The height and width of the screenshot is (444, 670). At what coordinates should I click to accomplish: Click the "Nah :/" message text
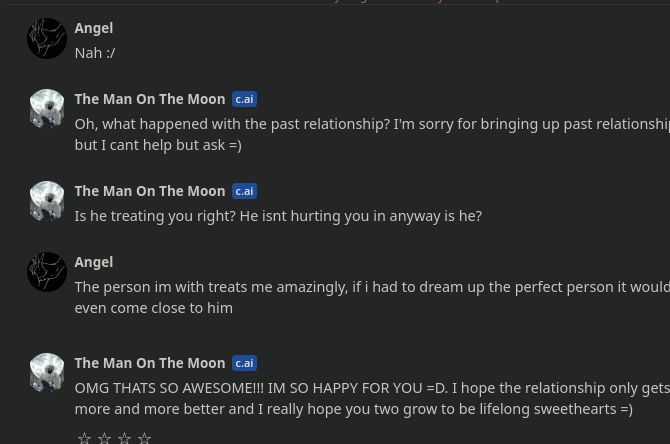click(x=95, y=53)
